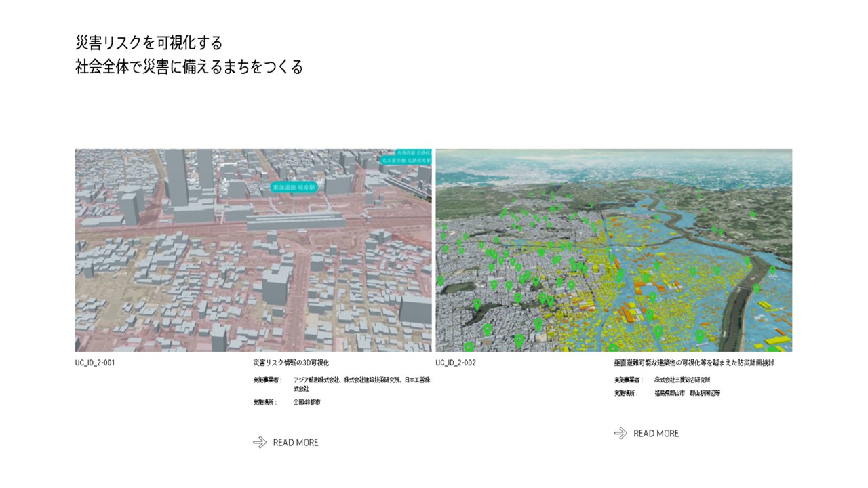The height and width of the screenshot is (488, 868).
Task: Click the 東海道線 岐阜駅 station label on map
Action: pyautogui.click(x=295, y=187)
